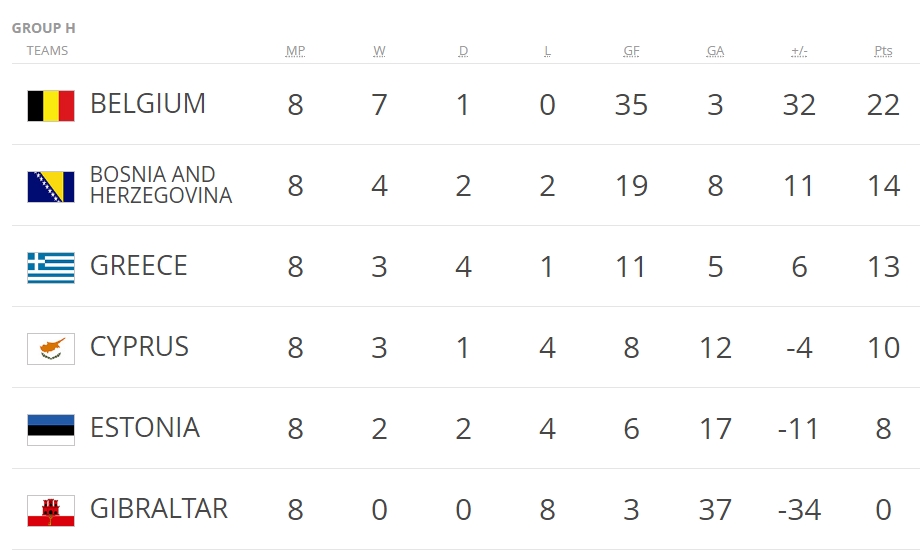920x559 pixels.
Task: Click the Cyprus flag icon
Action: point(50,348)
